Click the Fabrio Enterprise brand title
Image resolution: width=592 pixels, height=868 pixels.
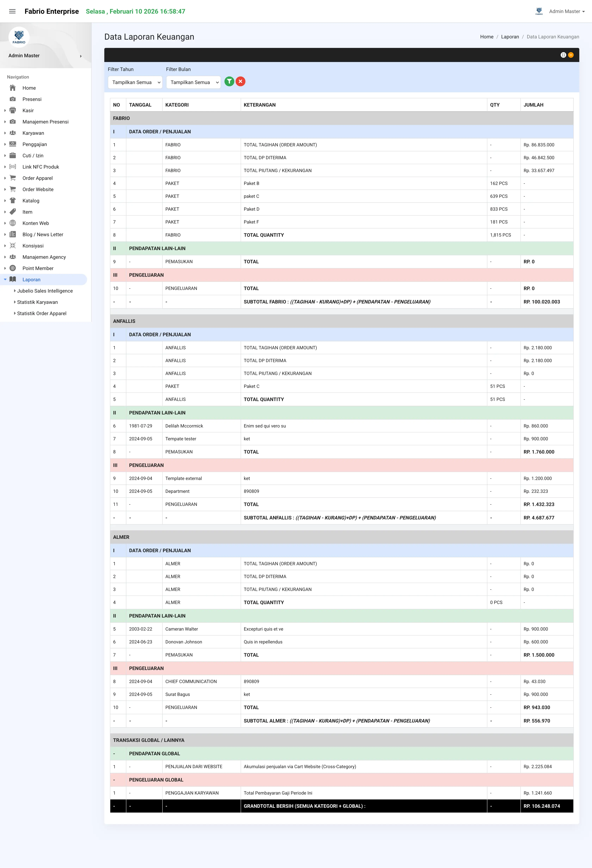pos(52,11)
